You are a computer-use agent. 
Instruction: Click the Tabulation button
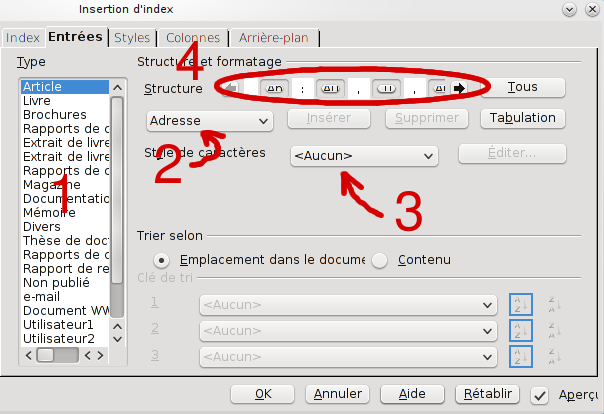[x=523, y=118]
